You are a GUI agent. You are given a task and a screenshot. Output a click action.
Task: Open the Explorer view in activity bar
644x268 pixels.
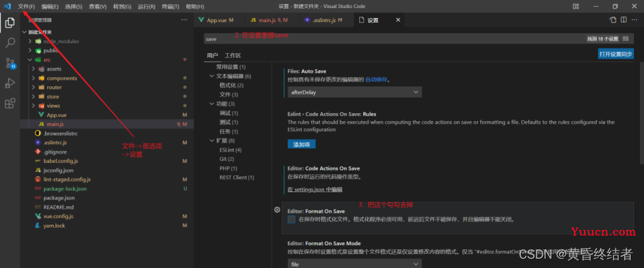point(10,23)
